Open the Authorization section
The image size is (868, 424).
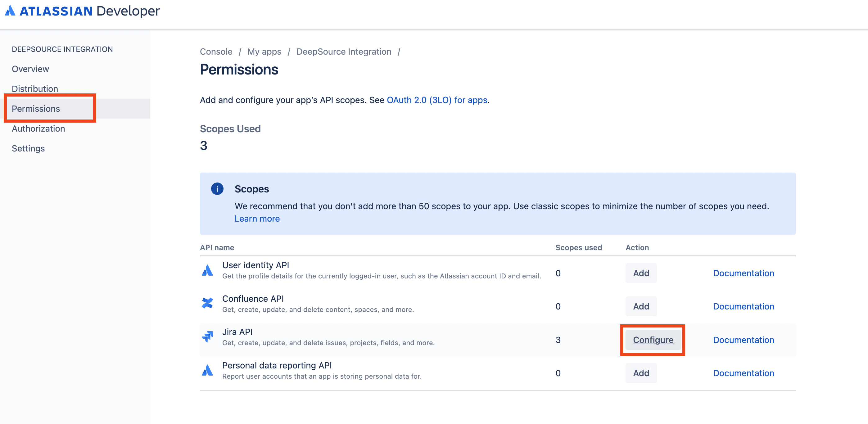coord(38,128)
